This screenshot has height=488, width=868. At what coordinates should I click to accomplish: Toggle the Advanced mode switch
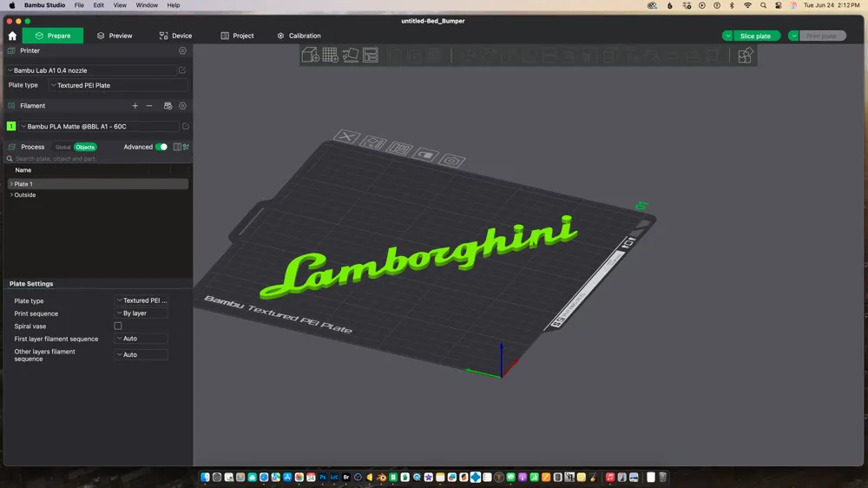[161, 147]
